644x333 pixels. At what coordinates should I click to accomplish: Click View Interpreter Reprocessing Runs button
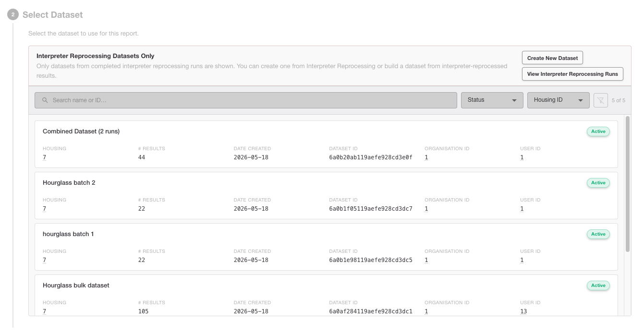tap(572, 74)
